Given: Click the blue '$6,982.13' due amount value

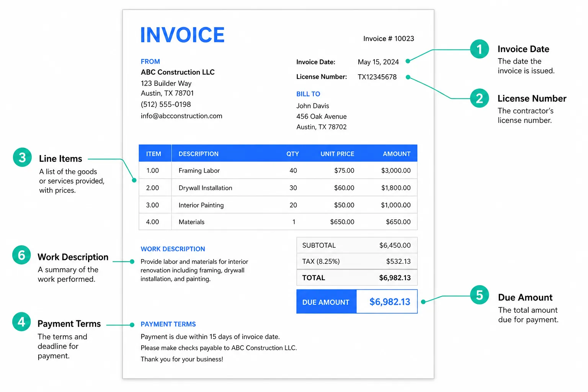Looking at the screenshot, I should click(390, 302).
